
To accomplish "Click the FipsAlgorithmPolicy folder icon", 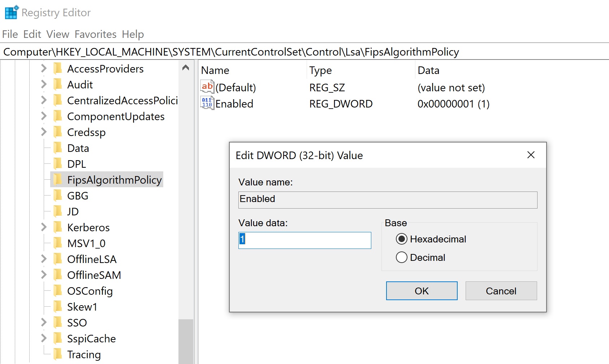I will [59, 180].
